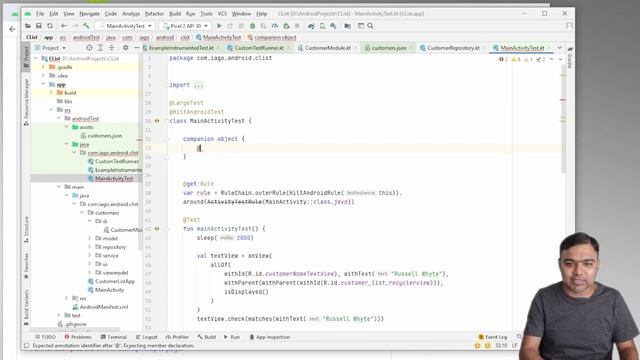Screen dimensions: 640x360
Task: Navigate back with the left arrow icon
Action: (x=64, y=26)
